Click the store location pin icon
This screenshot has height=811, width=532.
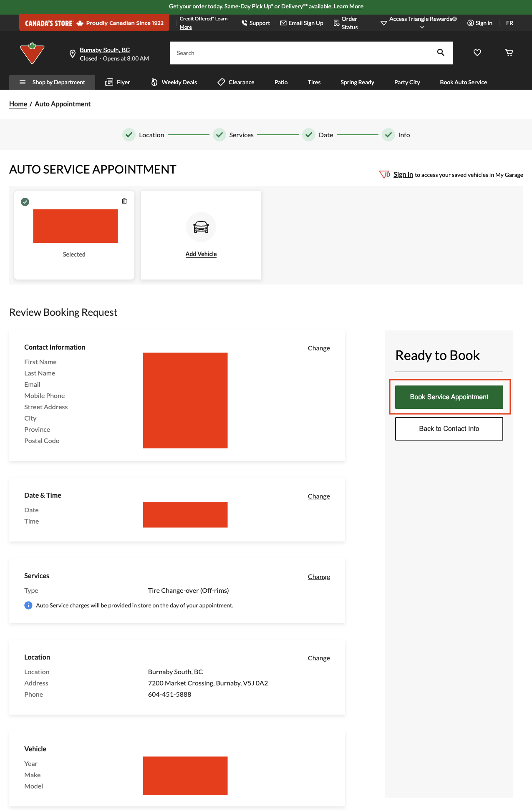pyautogui.click(x=72, y=54)
